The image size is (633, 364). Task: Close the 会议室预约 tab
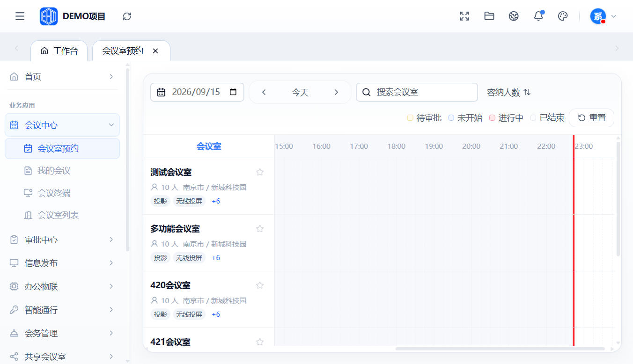pos(155,51)
